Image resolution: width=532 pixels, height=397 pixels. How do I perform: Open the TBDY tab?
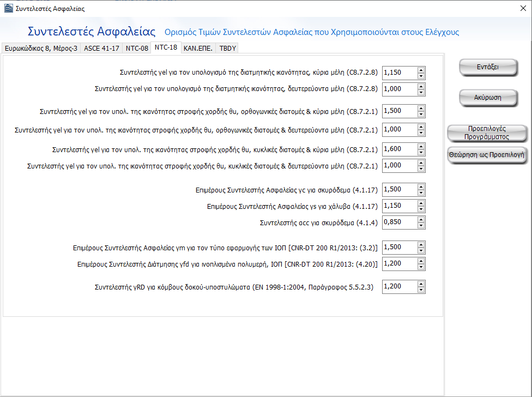(x=228, y=48)
